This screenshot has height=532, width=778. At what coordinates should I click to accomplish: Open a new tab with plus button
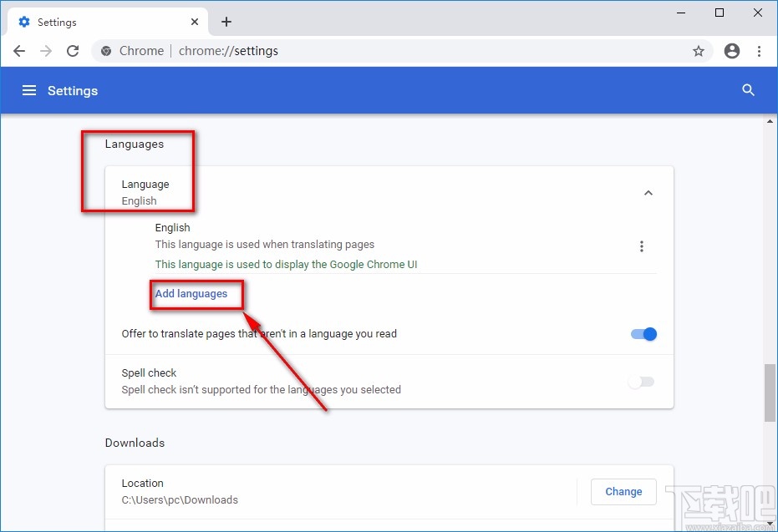coord(226,22)
